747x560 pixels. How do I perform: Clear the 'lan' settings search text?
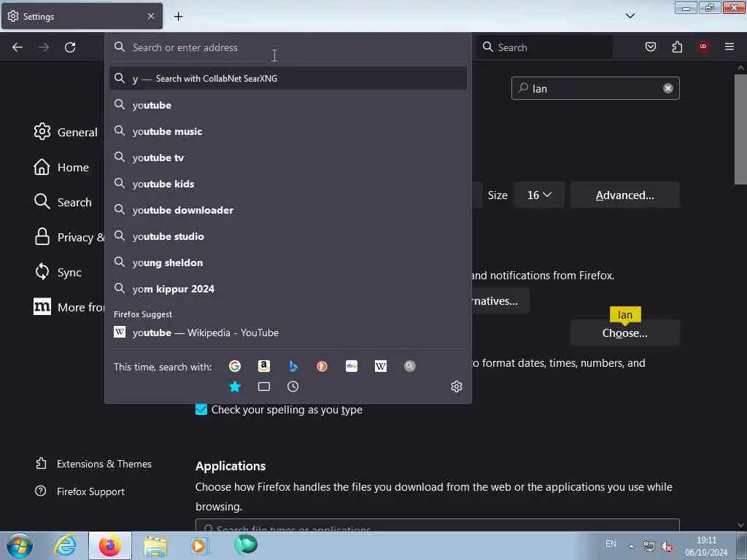pos(668,88)
